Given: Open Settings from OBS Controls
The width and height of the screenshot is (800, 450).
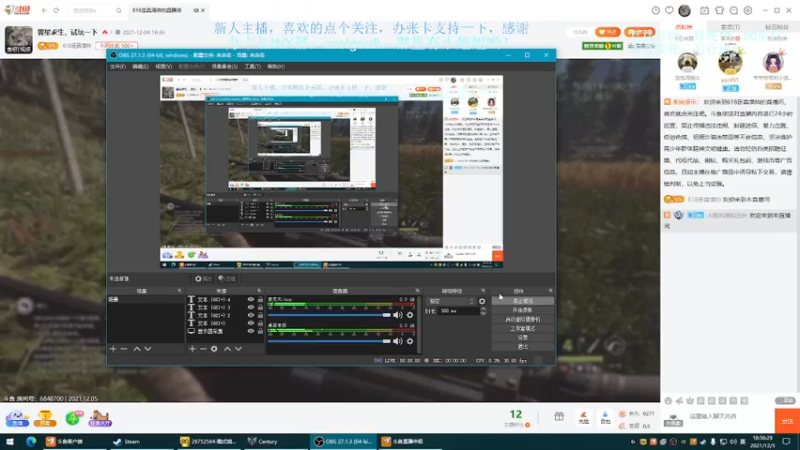Looking at the screenshot, I should click(x=522, y=338).
